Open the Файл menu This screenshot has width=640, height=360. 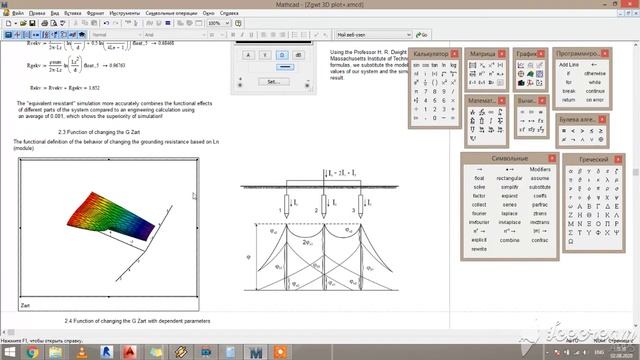18,13
